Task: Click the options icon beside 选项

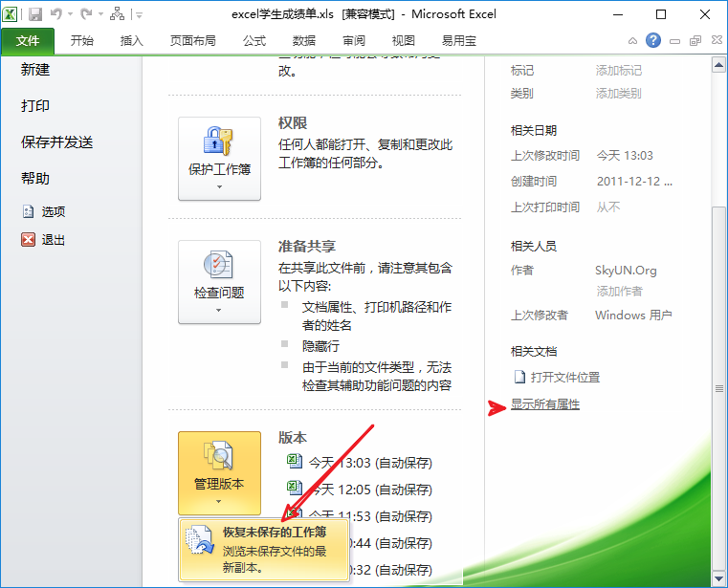Action: point(29,211)
